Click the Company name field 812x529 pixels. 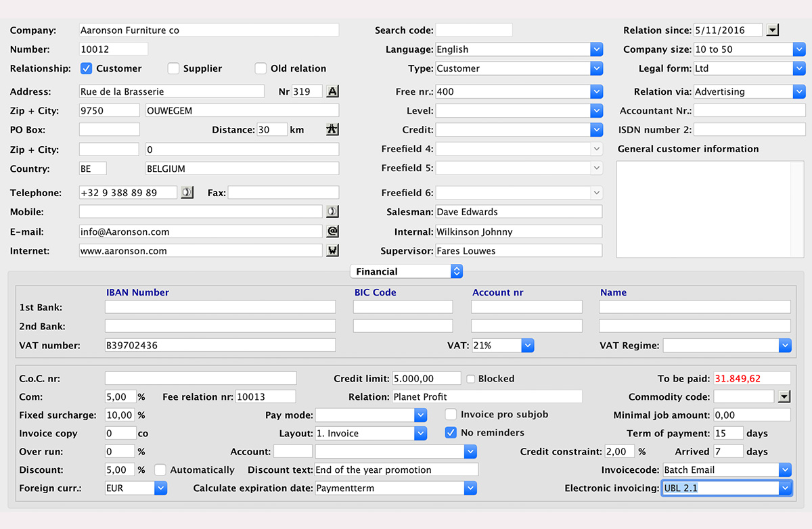click(208, 30)
